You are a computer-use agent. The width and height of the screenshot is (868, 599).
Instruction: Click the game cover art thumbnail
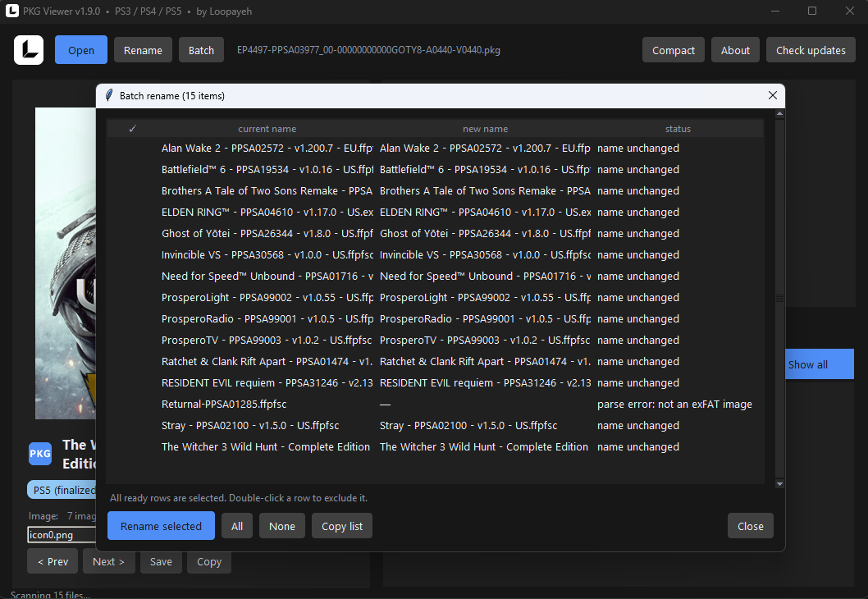coord(66,263)
